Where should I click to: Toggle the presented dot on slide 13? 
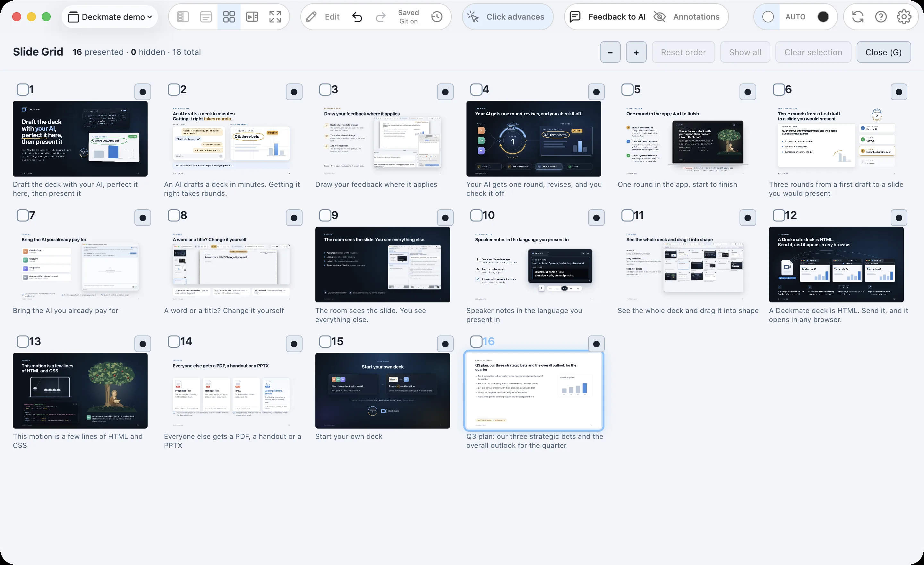coord(143,343)
